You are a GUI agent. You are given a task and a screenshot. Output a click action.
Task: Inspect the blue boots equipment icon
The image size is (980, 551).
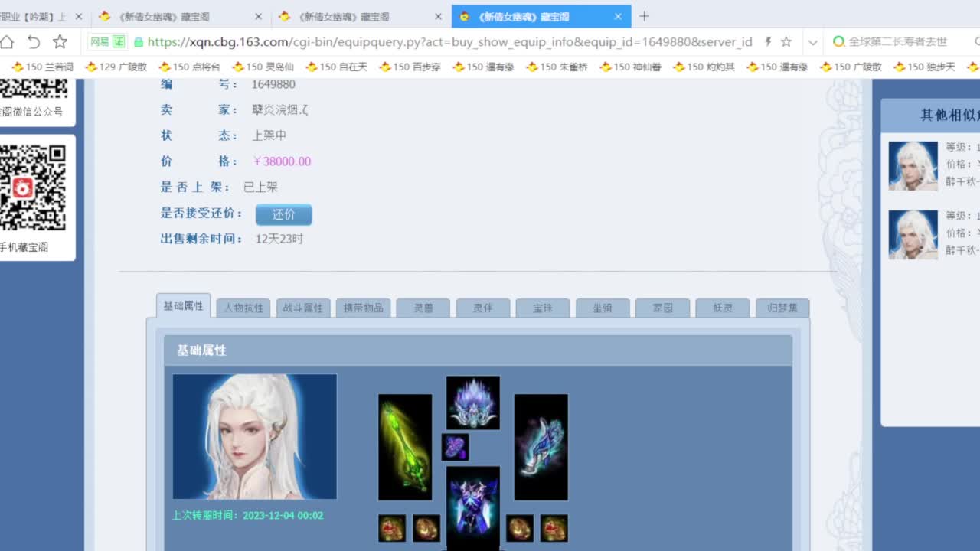pyautogui.click(x=540, y=446)
